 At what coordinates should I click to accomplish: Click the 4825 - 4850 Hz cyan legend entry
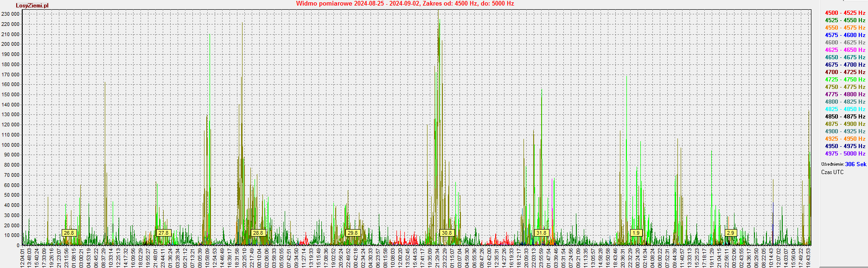(x=845, y=109)
